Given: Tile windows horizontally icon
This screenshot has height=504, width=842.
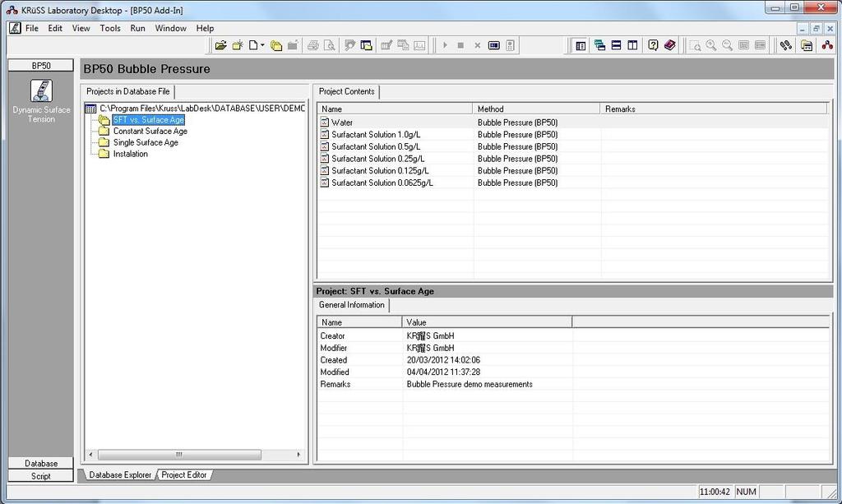Looking at the screenshot, I should click(617, 45).
